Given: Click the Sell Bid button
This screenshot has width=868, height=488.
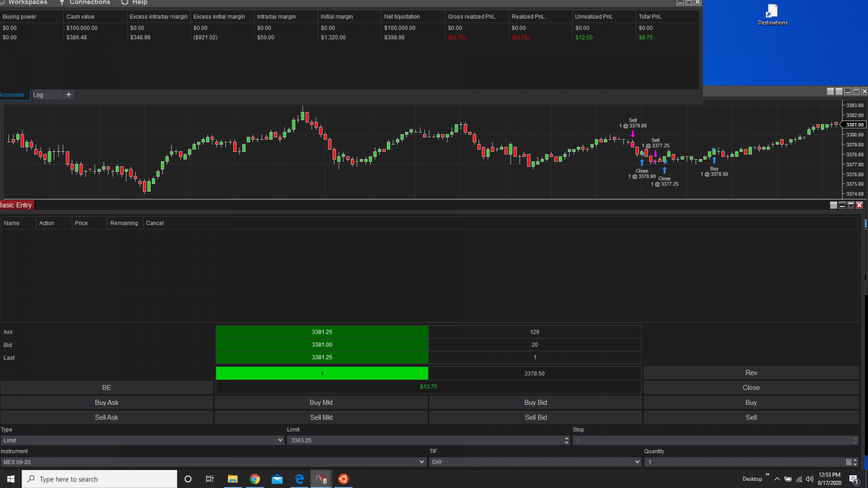Looking at the screenshot, I should tap(536, 417).
